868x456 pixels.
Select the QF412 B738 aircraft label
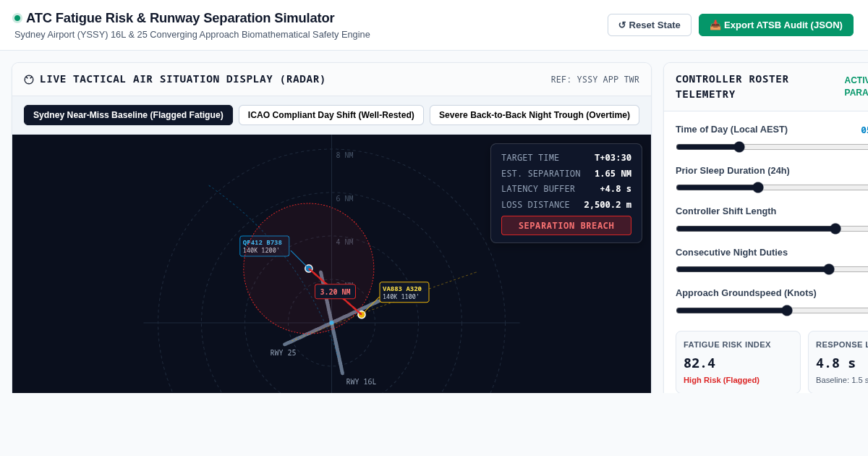265,246
